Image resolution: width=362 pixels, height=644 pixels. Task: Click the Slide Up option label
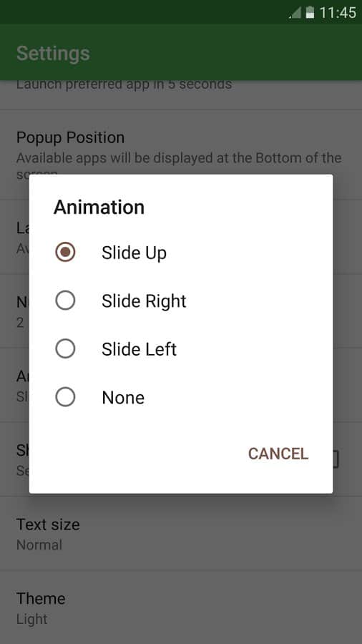click(134, 253)
